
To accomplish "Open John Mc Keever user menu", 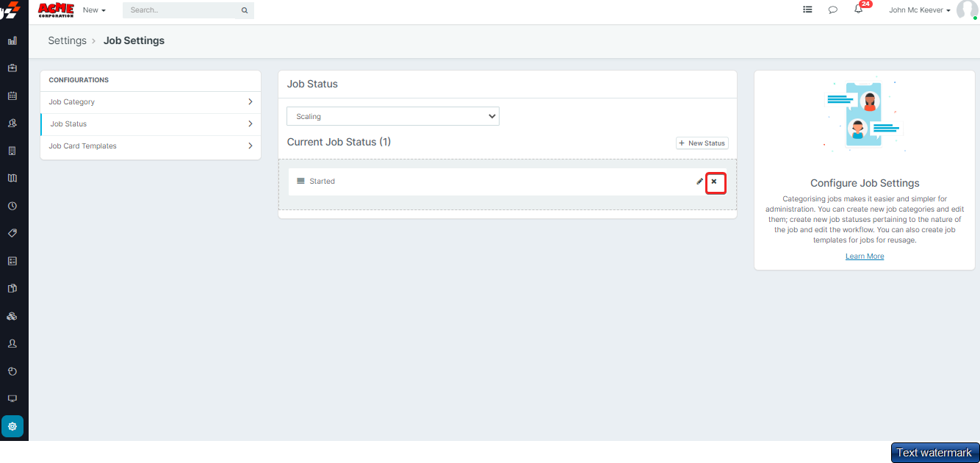I will pos(920,10).
